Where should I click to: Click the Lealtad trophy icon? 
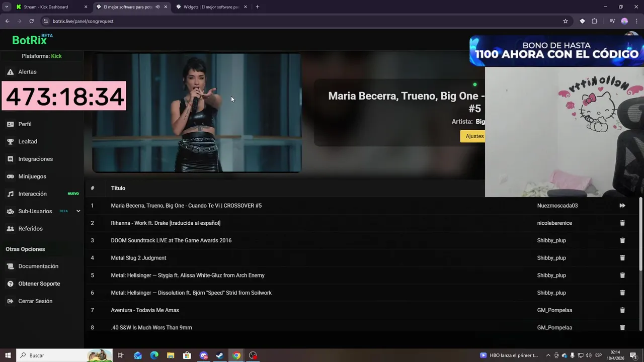click(x=10, y=142)
